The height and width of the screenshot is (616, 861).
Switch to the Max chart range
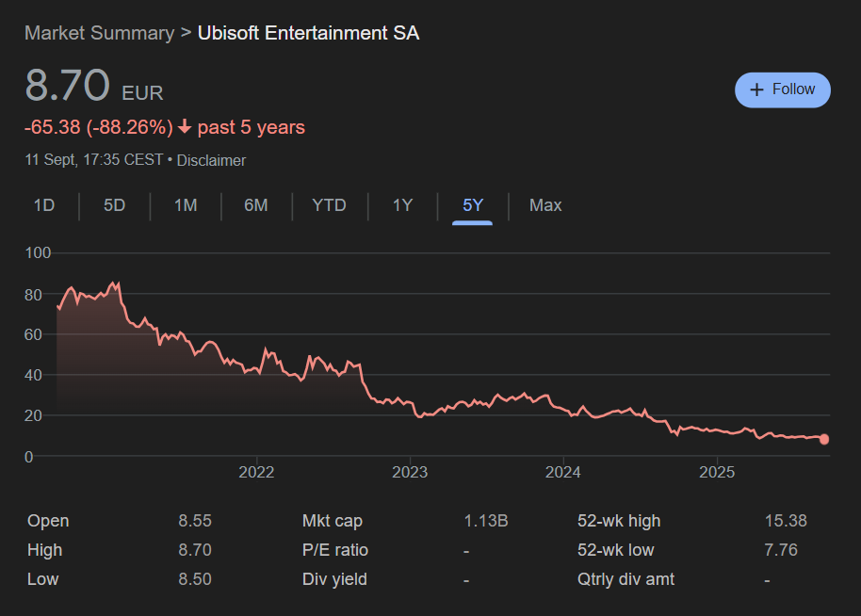click(x=545, y=205)
